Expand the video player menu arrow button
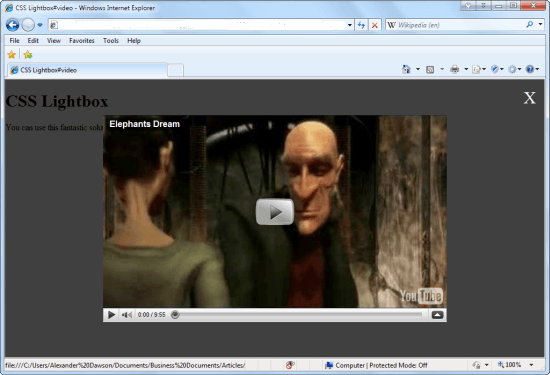 (437, 315)
